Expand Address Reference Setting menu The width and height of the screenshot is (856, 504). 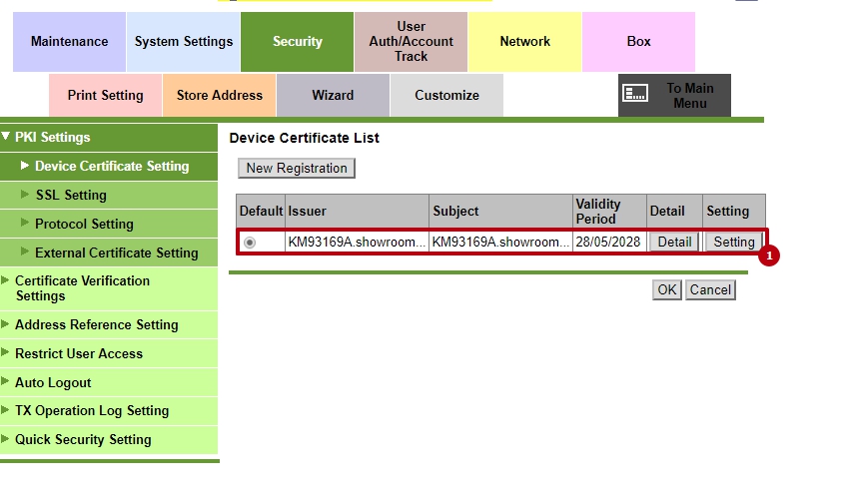pyautogui.click(x=96, y=324)
